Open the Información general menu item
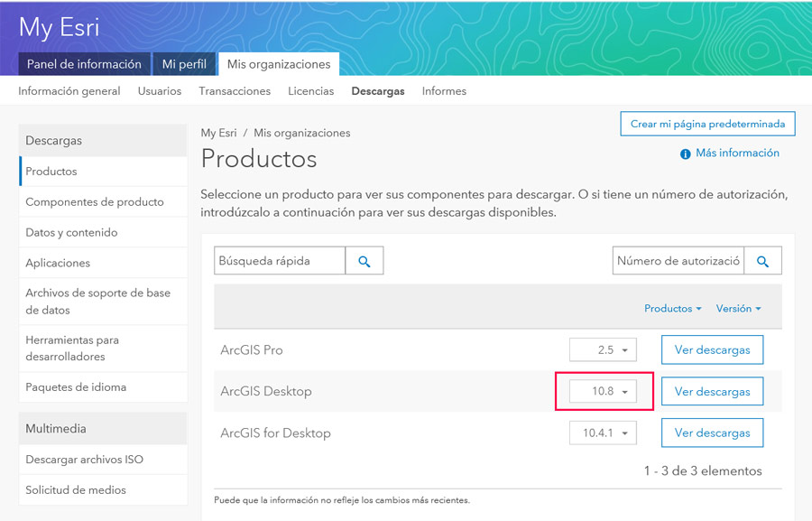The image size is (812, 521). [69, 91]
